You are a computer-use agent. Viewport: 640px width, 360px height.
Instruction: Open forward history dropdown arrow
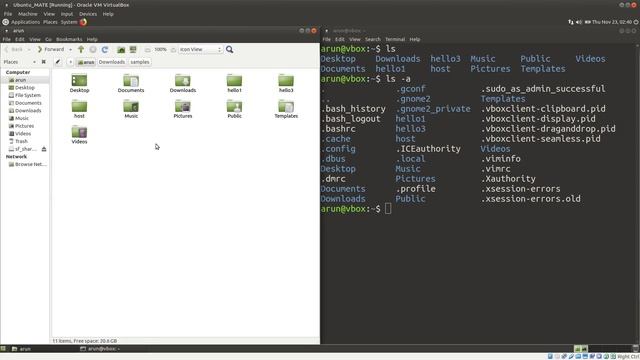(x=70, y=49)
